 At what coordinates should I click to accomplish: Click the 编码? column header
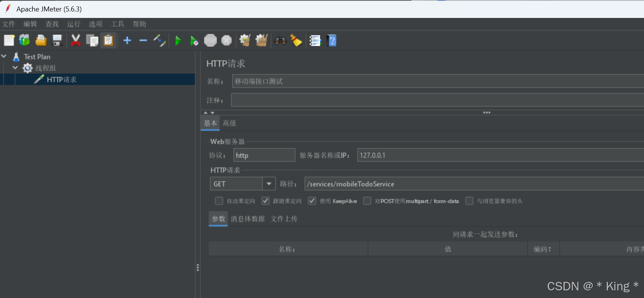[543, 249]
